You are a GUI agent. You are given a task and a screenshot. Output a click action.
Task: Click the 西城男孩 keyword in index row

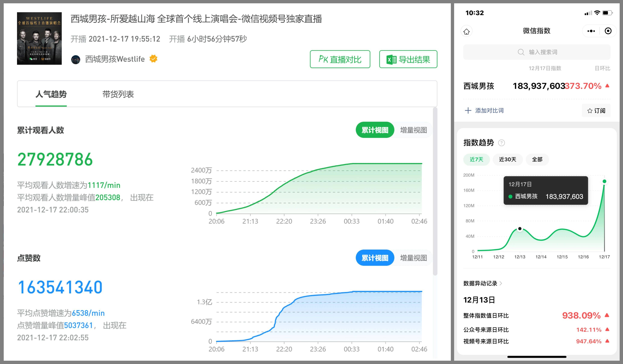click(x=479, y=86)
